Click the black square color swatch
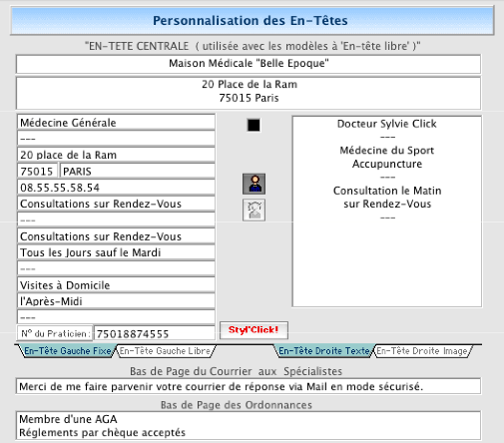 253,125
